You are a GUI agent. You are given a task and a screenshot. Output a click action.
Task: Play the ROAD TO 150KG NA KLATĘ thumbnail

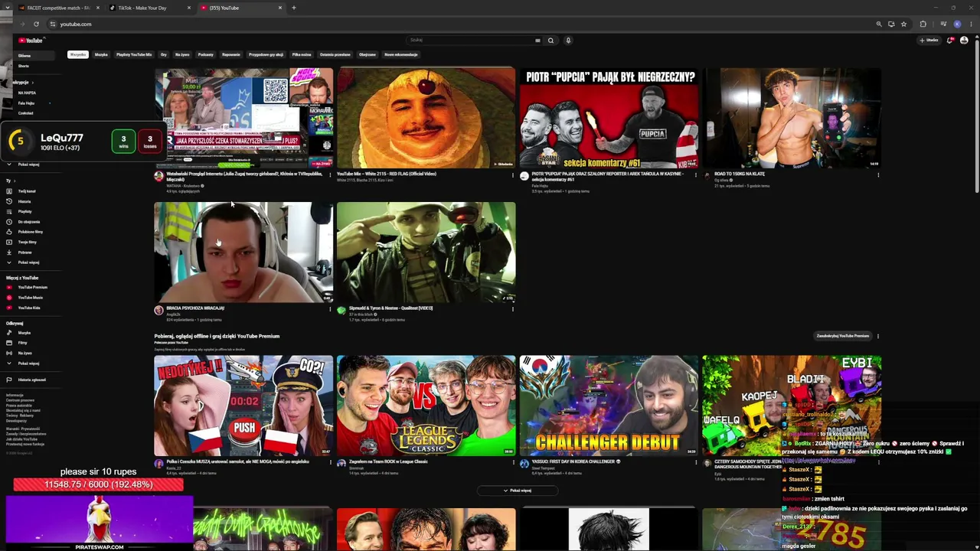click(792, 118)
